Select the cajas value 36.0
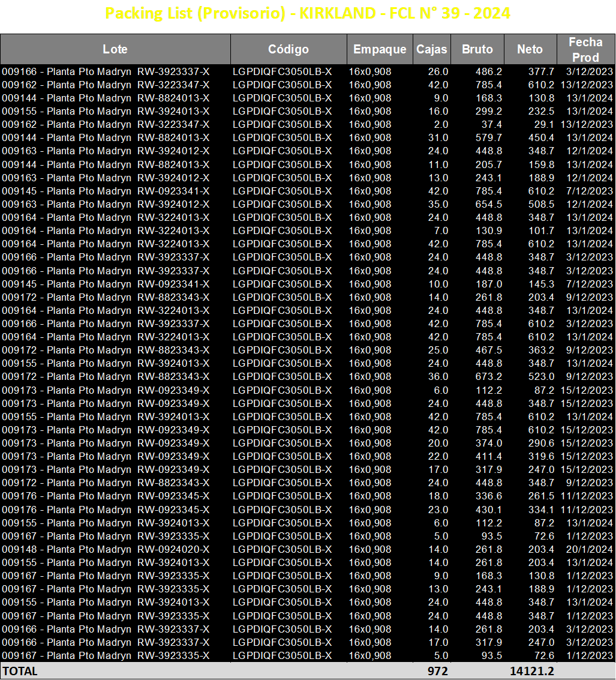This screenshot has height=680, width=616. pos(438,376)
